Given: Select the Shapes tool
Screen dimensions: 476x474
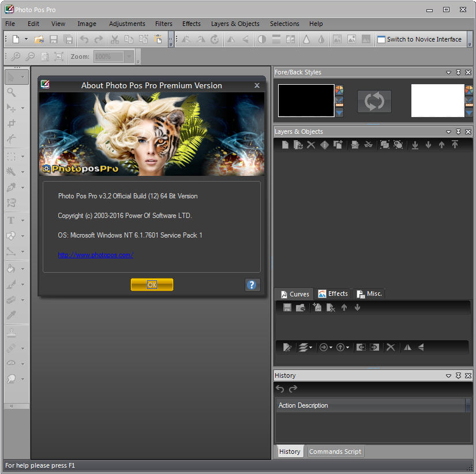Looking at the screenshot, I should point(12,236).
